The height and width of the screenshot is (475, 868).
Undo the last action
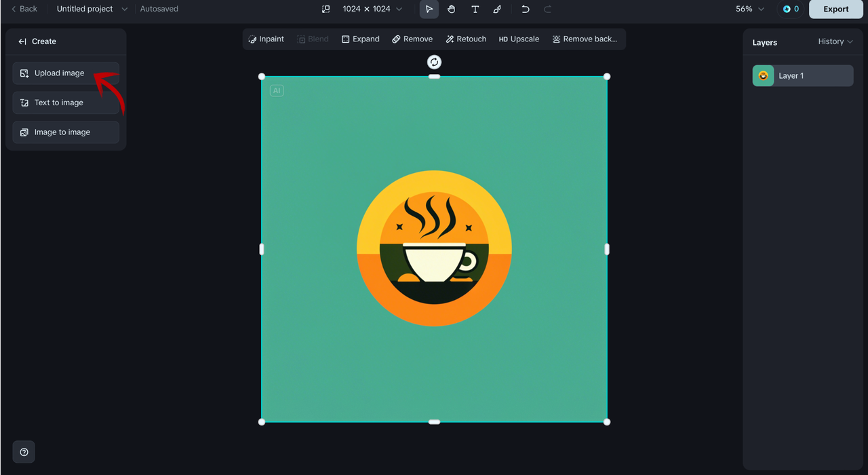525,9
